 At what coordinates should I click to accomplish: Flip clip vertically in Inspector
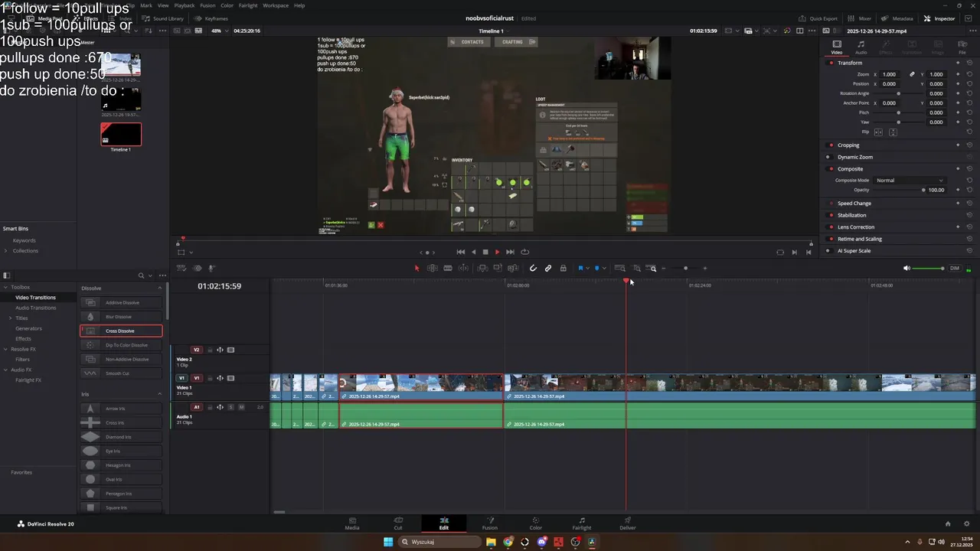893,132
